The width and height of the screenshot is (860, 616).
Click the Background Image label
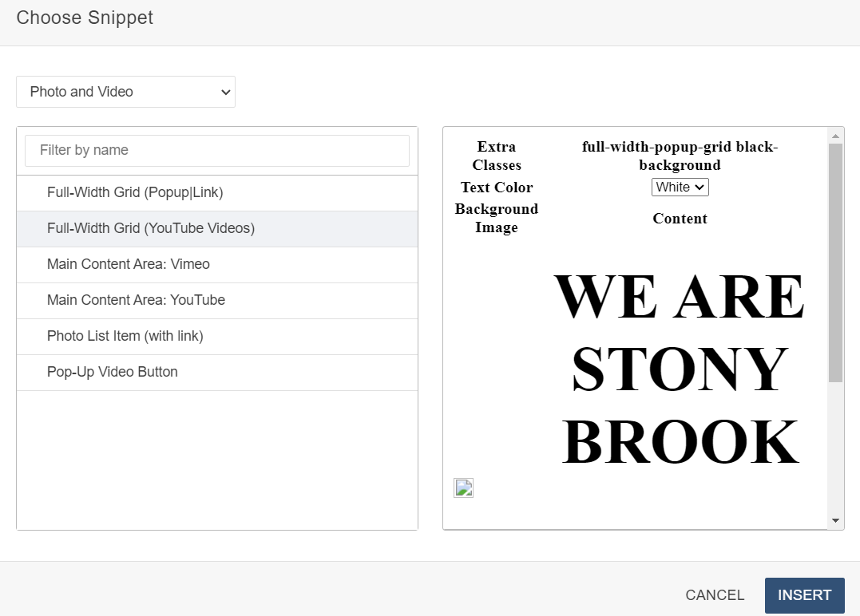[497, 218]
